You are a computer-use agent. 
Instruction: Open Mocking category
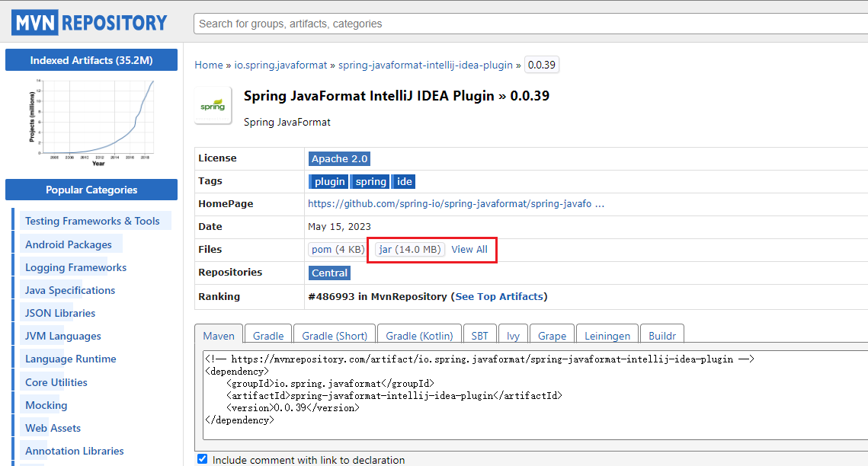(46, 405)
